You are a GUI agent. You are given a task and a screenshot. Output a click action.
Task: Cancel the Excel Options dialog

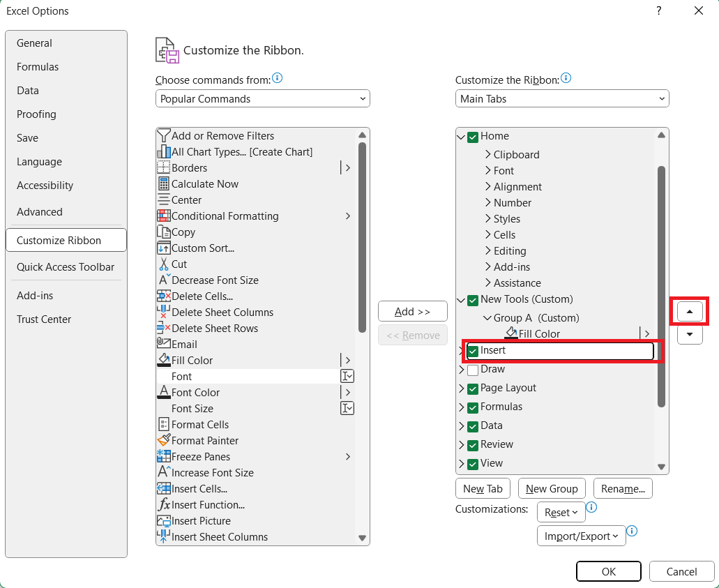(x=681, y=571)
